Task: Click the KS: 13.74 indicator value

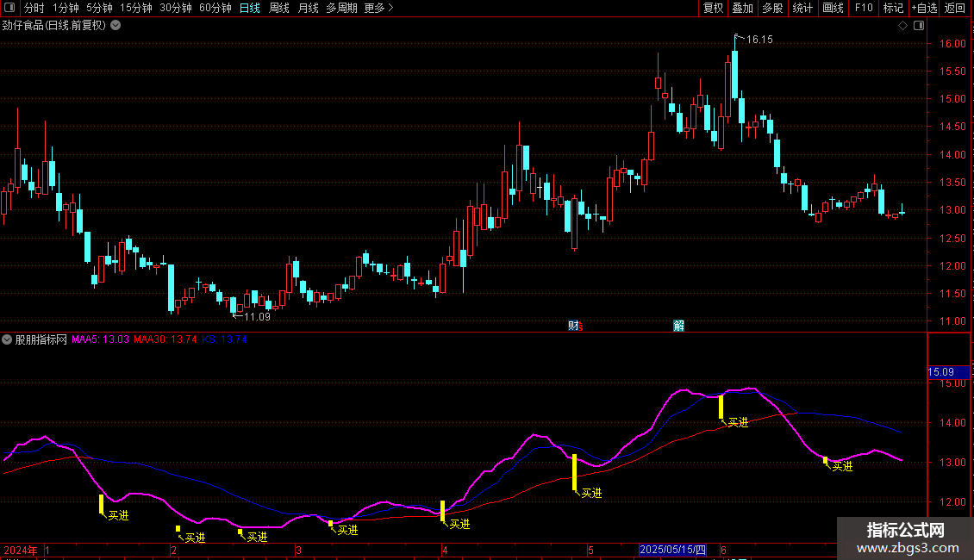Action: [224, 339]
